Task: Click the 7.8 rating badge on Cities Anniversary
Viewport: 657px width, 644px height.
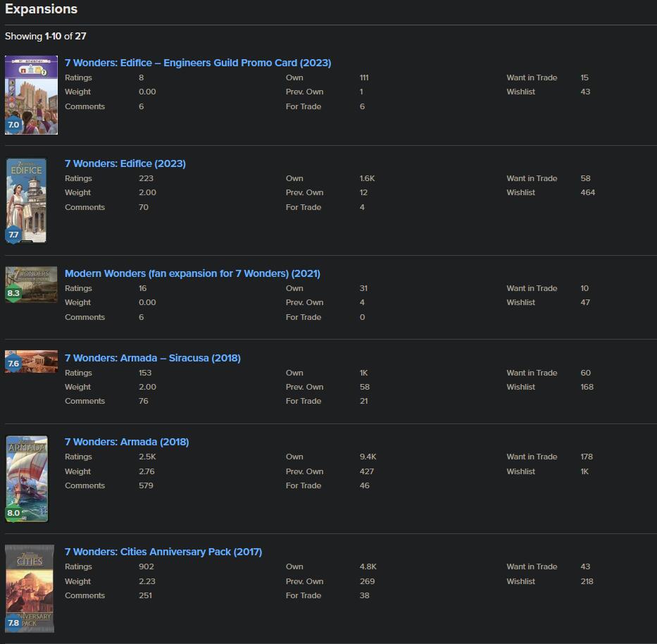Action: click(13, 623)
